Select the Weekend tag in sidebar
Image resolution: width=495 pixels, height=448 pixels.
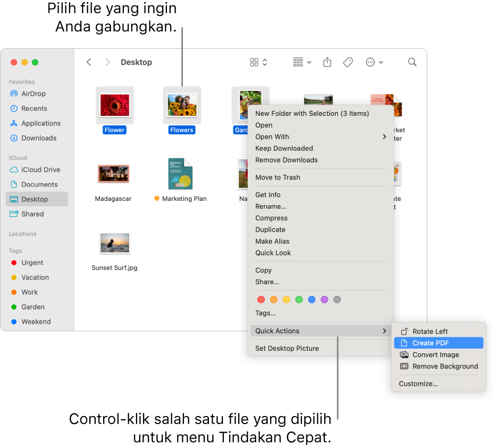[x=36, y=322]
